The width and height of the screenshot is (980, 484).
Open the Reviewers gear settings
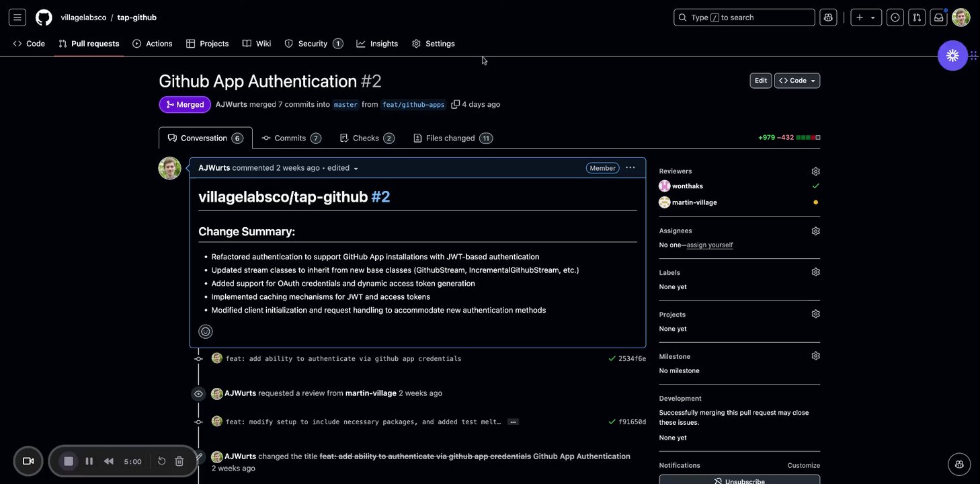815,171
